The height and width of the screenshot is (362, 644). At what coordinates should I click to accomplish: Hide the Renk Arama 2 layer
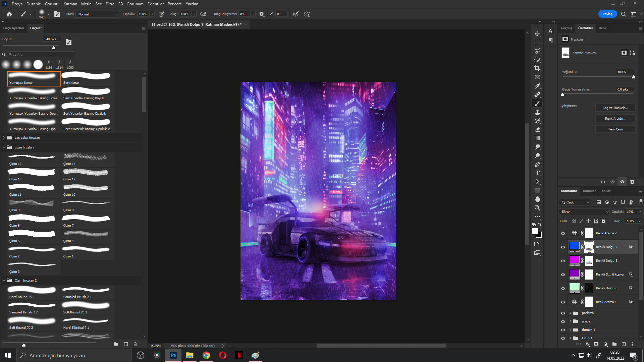pos(563,234)
